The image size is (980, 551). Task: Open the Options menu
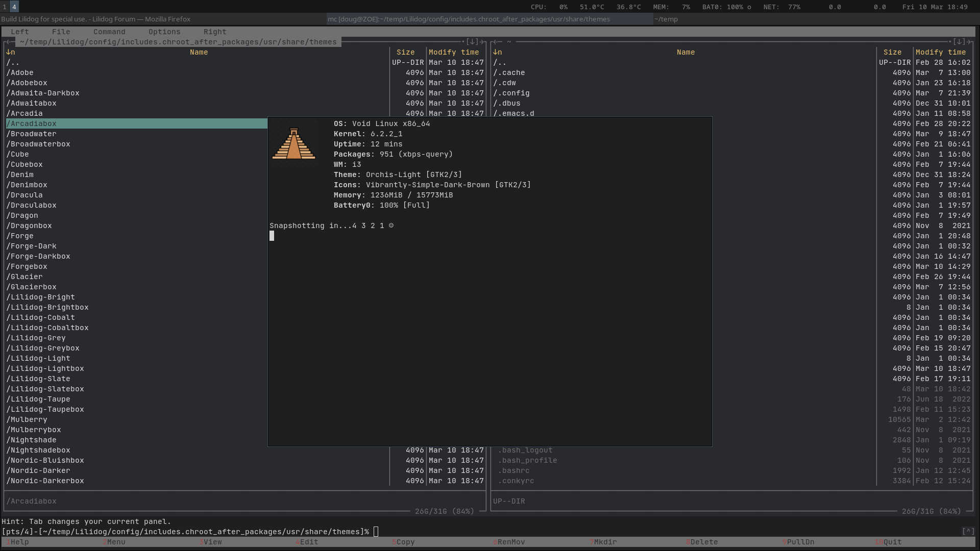[x=164, y=32]
